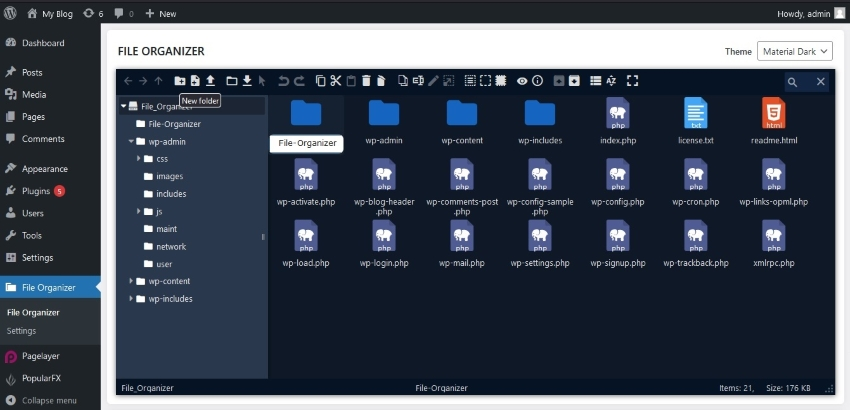The height and width of the screenshot is (410, 850).
Task: Click the scissors cut icon
Action: [x=336, y=81]
